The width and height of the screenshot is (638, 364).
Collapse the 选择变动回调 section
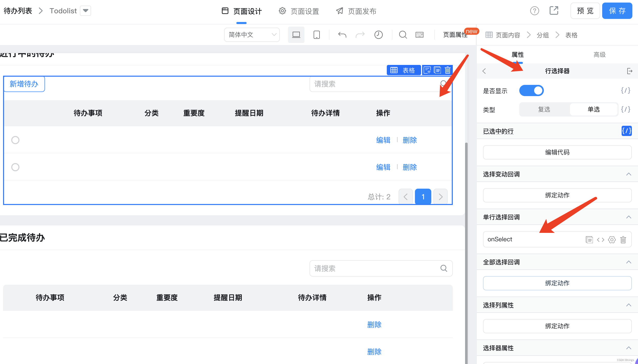[x=629, y=174]
